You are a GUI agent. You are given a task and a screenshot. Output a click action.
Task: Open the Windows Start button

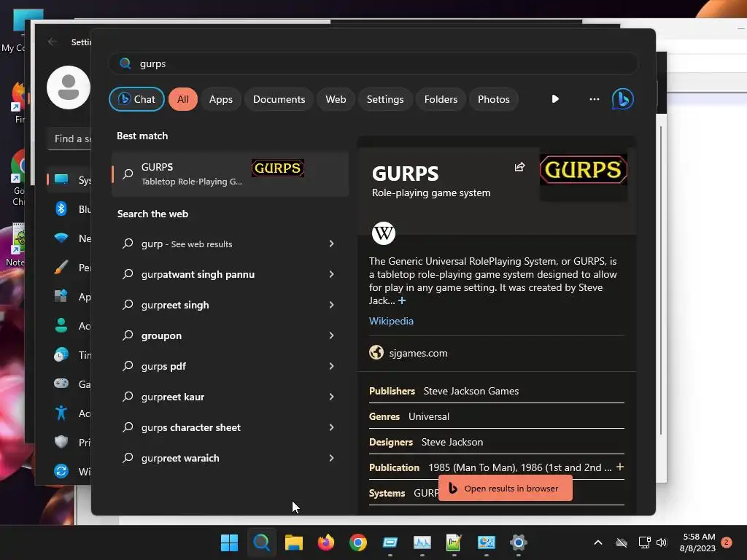coord(229,542)
